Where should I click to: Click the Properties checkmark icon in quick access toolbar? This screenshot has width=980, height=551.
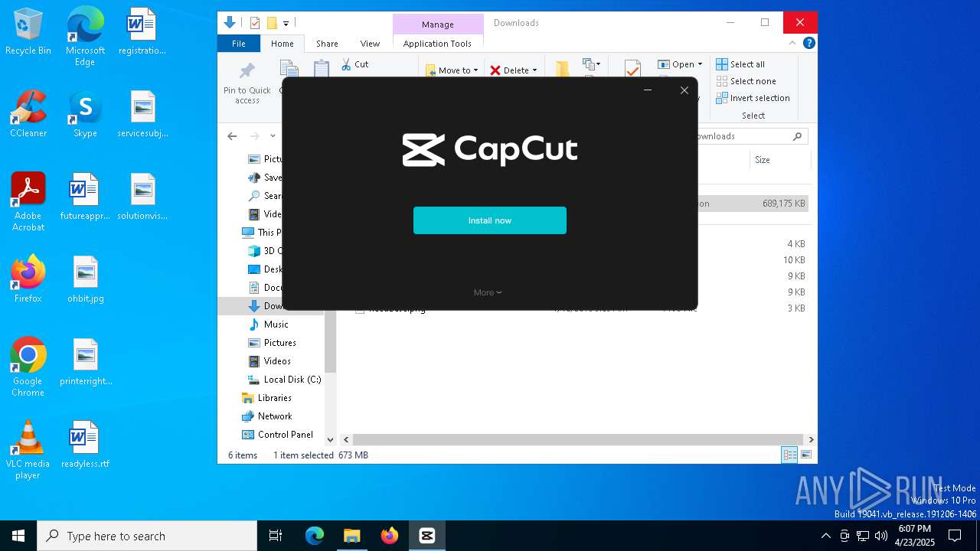tap(255, 23)
